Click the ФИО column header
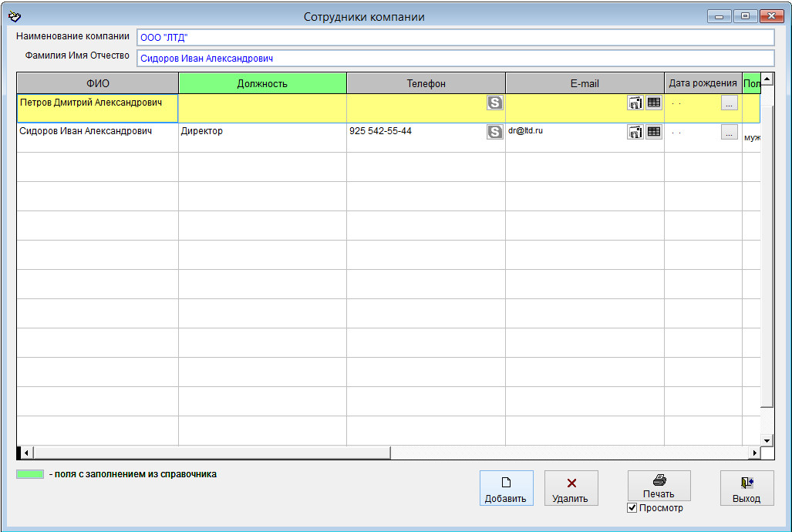This screenshot has width=792, height=532. tap(97, 83)
